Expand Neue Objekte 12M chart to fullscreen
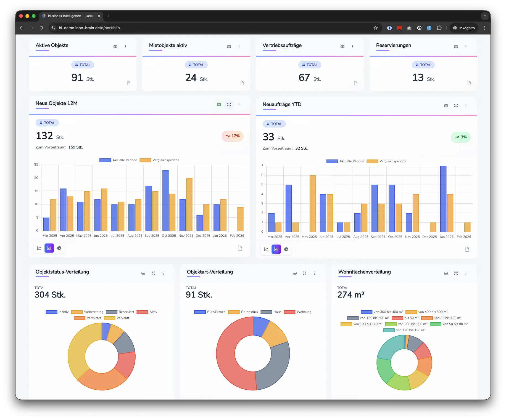Viewport: 506px width, 420px height. [x=229, y=105]
